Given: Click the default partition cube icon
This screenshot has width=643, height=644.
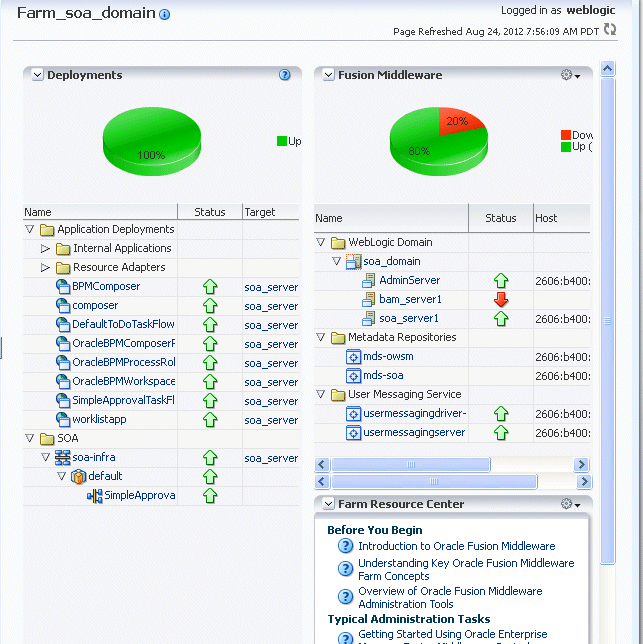Looking at the screenshot, I should (78, 477).
